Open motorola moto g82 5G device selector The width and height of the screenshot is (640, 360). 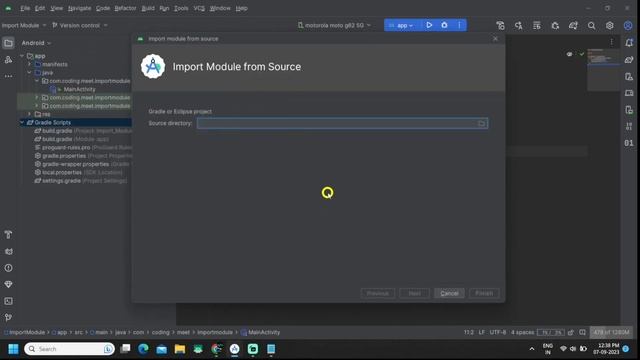tap(334, 25)
